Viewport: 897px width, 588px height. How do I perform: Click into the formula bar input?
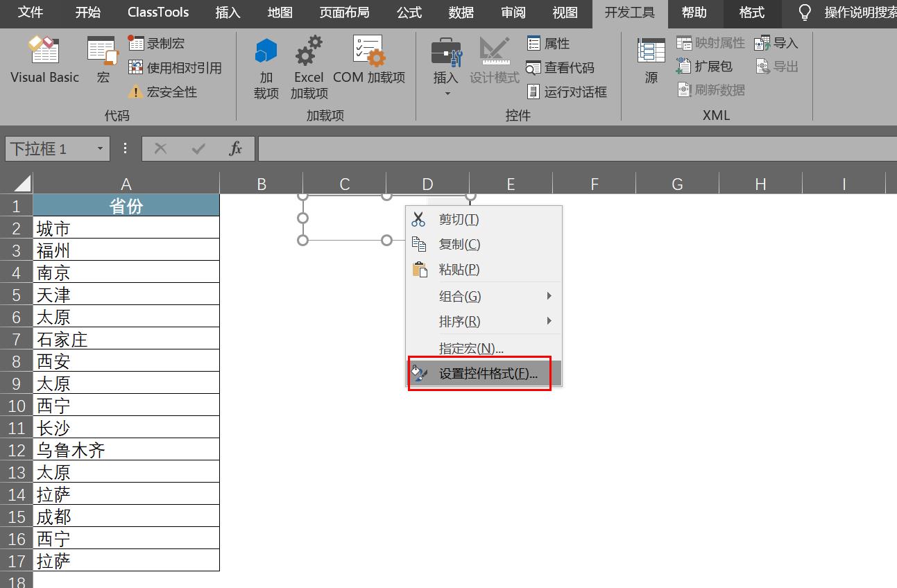(x=577, y=148)
